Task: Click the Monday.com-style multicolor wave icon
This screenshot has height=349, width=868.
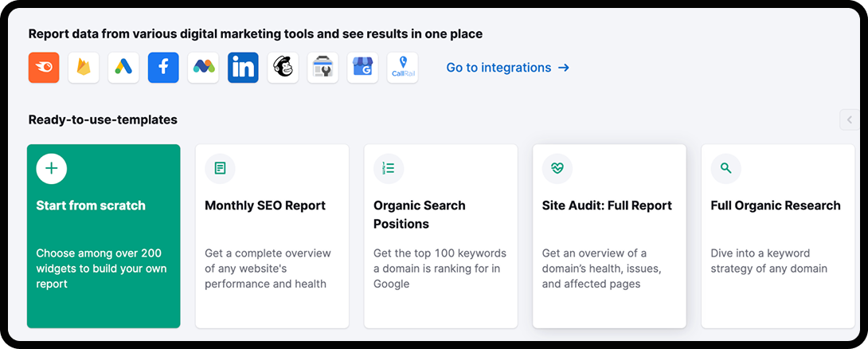Action: (203, 68)
